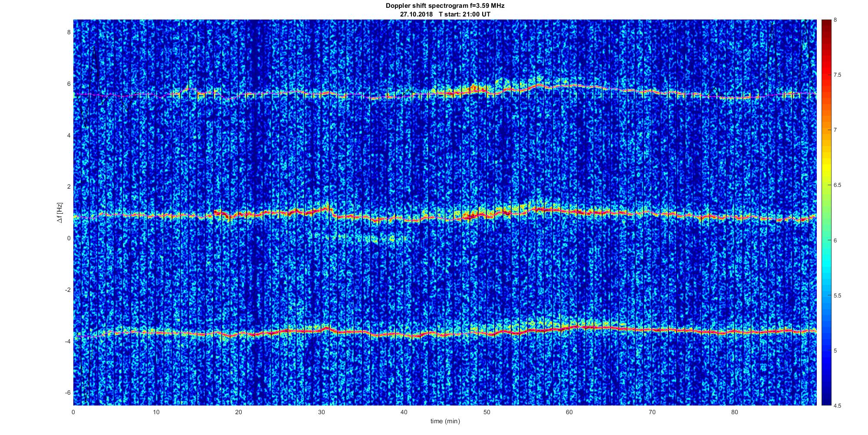Screen dimensions: 868x435
Task: Click x-axis tick label '10'
Action: (x=156, y=412)
